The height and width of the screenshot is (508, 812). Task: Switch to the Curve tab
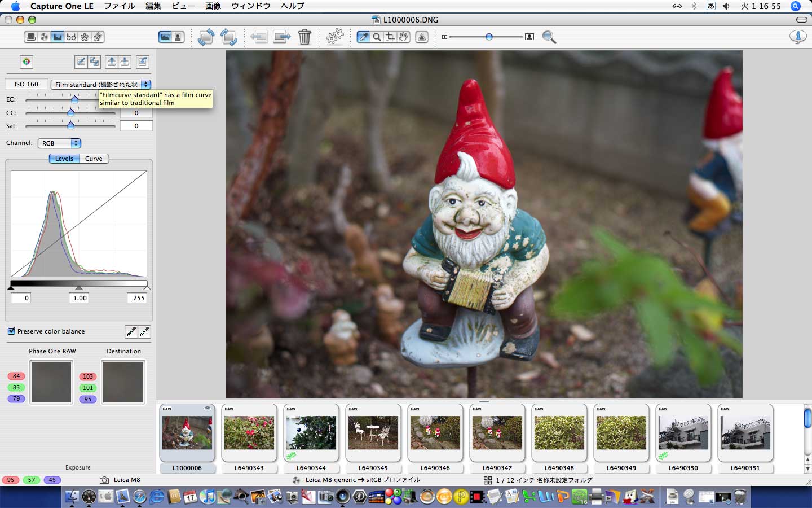pyautogui.click(x=94, y=159)
